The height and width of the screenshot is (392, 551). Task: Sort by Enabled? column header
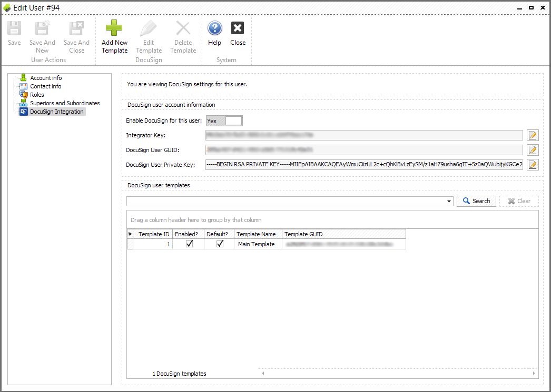[188, 234]
